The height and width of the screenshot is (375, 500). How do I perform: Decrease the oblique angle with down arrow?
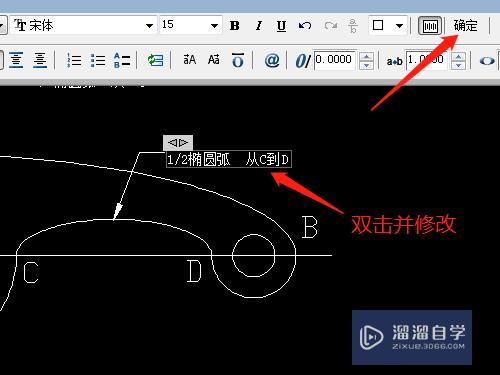(366, 65)
